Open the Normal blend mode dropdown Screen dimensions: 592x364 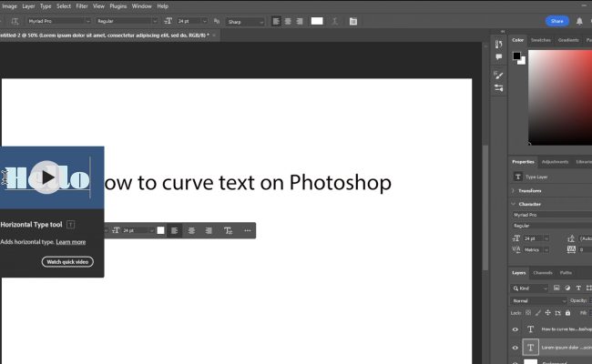539,300
